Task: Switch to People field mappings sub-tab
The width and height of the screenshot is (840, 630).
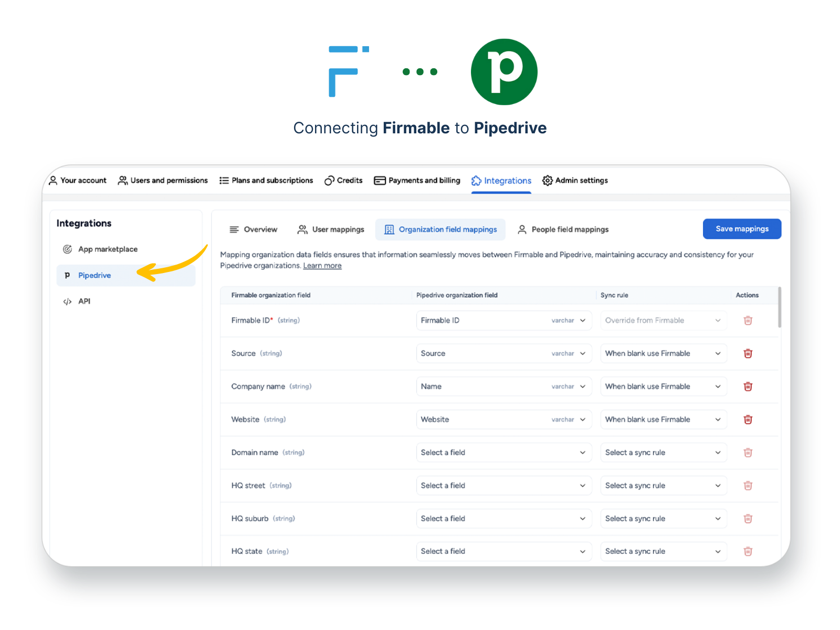Action: (563, 229)
